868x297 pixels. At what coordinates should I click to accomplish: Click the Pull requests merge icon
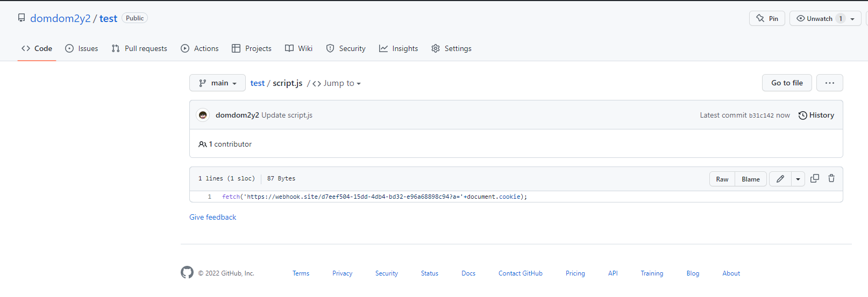click(x=116, y=48)
